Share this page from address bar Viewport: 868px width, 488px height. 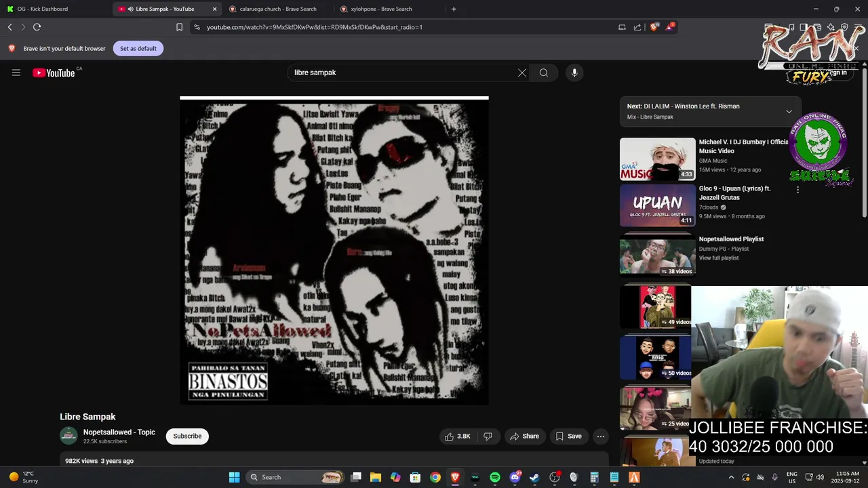coord(637,27)
